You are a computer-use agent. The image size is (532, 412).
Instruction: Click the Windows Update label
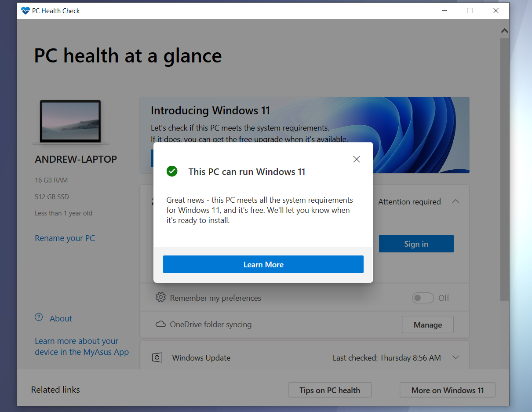point(201,357)
